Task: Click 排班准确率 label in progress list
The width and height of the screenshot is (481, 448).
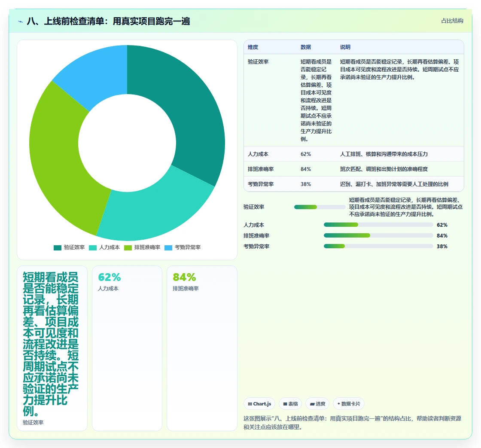Action: click(256, 236)
